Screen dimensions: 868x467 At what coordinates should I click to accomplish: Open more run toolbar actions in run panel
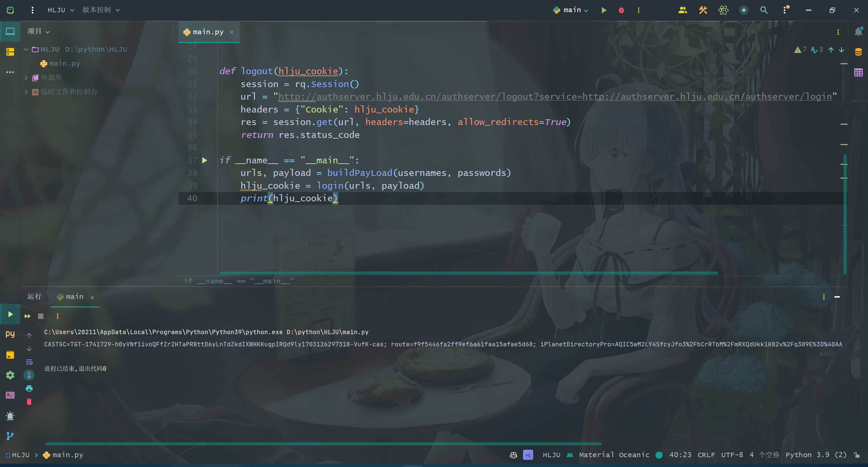pyautogui.click(x=58, y=316)
